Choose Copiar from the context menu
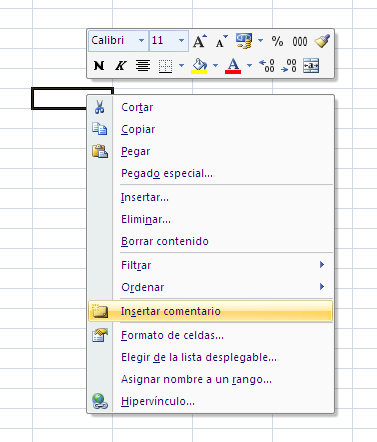Screen dimensions: 377x442 pyautogui.click(x=211, y=129)
